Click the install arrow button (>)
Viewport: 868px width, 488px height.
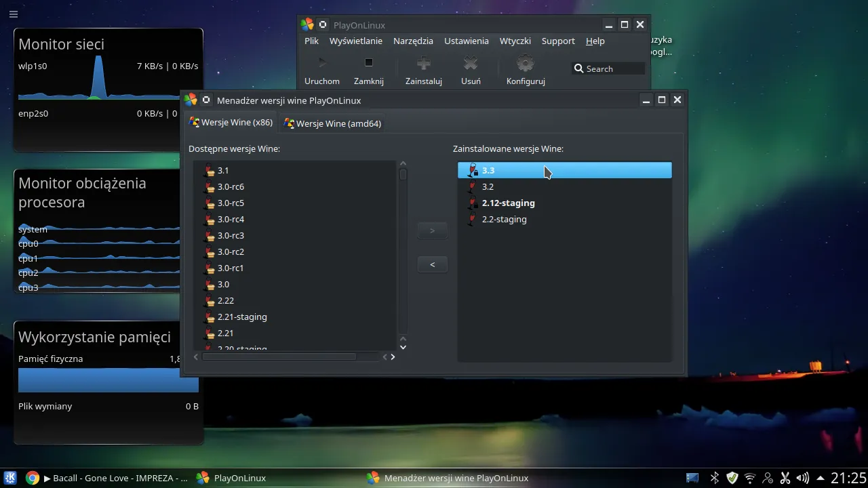pyautogui.click(x=433, y=230)
